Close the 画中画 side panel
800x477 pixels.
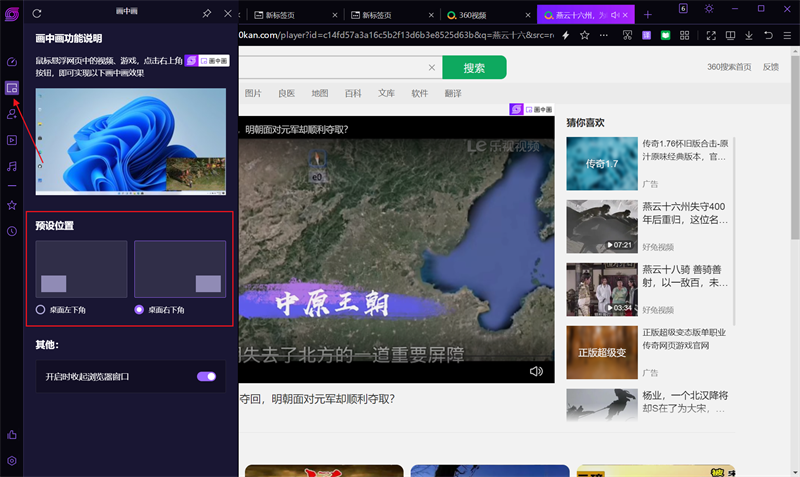228,13
